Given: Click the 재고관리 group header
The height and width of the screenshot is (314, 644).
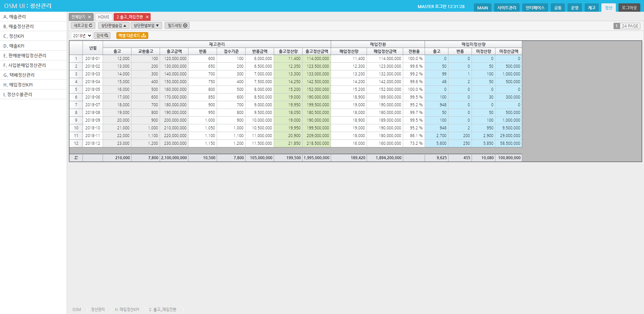Looking at the screenshot, I should click(x=217, y=44).
